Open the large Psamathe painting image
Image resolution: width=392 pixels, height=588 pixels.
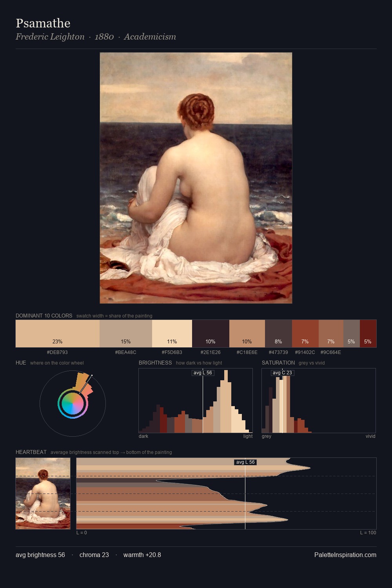tap(196, 178)
